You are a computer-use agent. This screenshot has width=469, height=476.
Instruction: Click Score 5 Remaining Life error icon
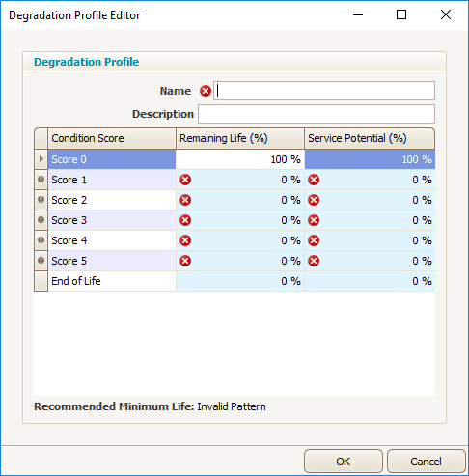pyautogui.click(x=185, y=261)
